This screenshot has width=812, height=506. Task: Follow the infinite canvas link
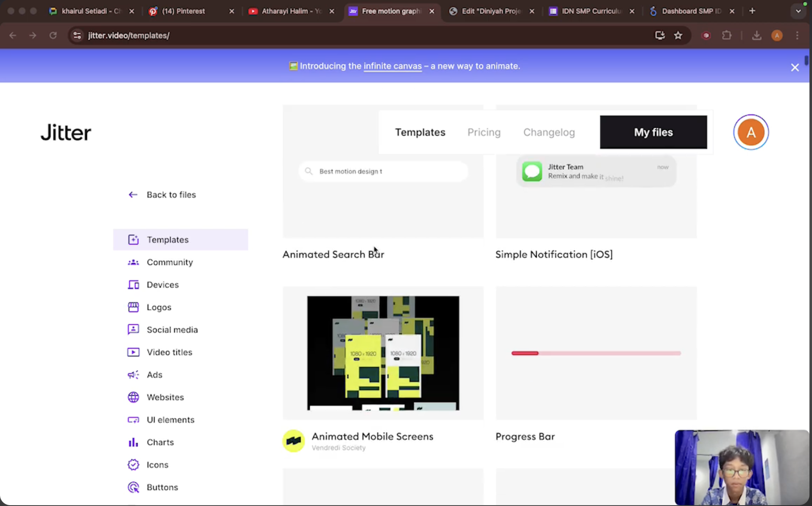(392, 66)
